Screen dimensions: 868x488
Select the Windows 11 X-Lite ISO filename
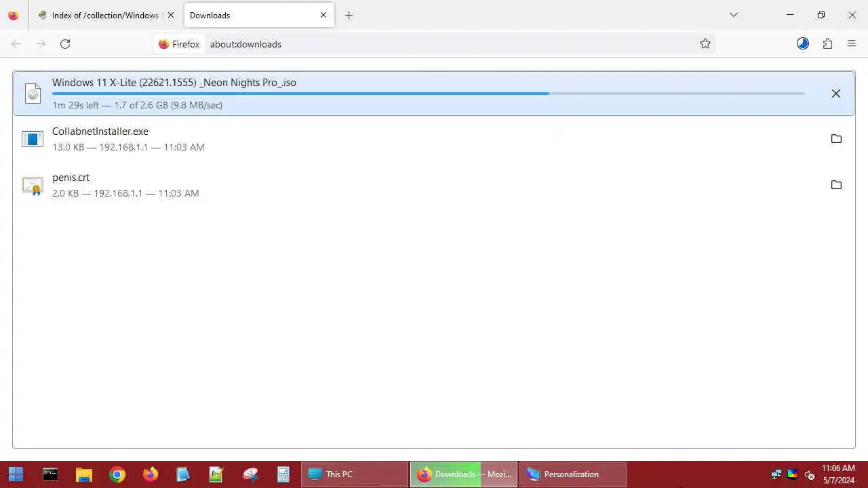174,83
